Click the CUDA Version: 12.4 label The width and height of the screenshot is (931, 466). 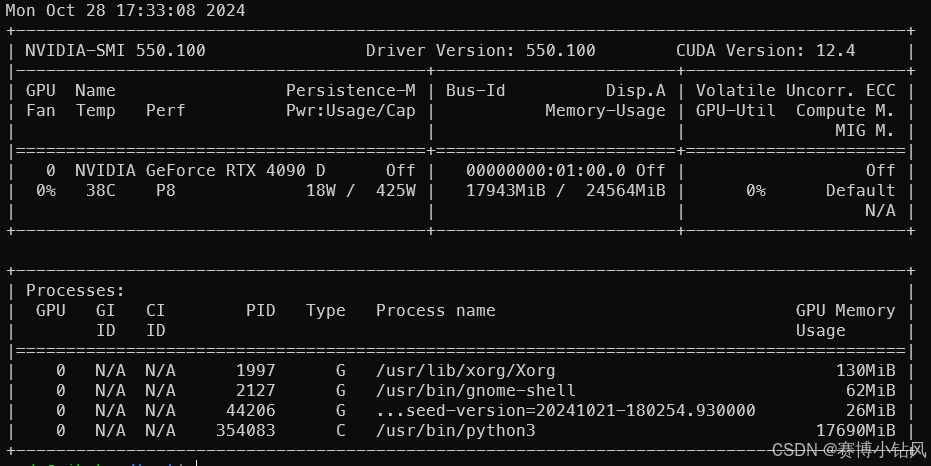click(765, 50)
